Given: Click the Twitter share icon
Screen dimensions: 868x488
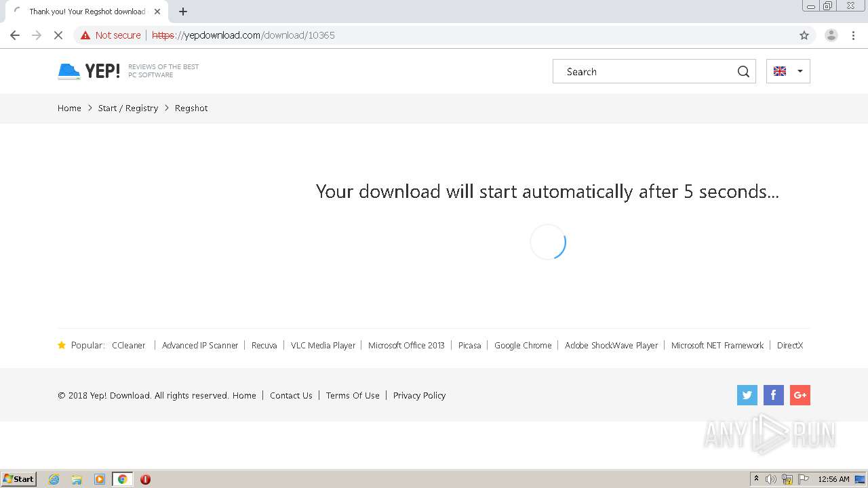Looking at the screenshot, I should (747, 395).
